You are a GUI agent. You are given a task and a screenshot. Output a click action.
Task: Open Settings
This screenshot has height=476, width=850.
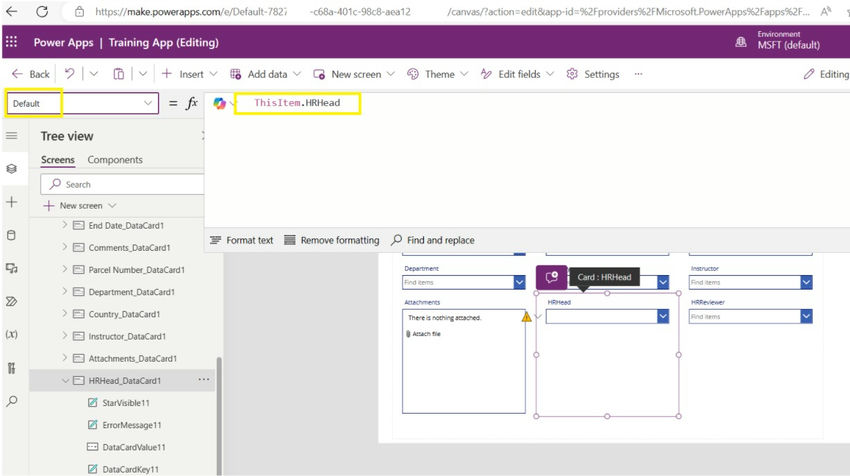point(593,74)
